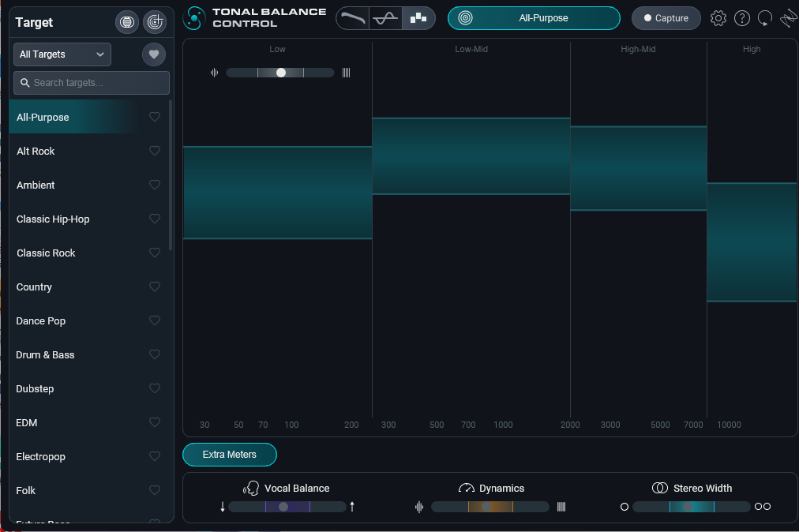Viewport: 799px width, 532px height.
Task: Click the High band target range
Action: [752, 242]
